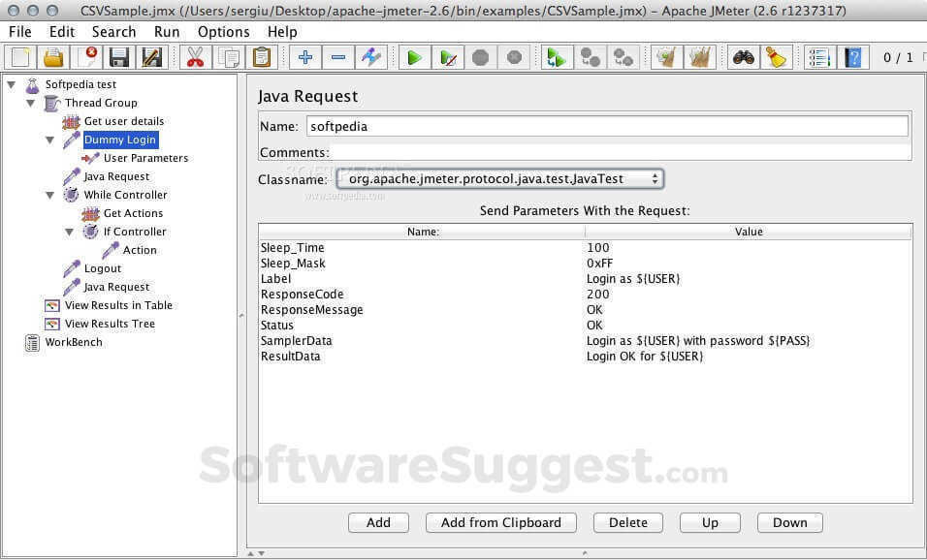
Task: Copy the selection with the Copy icon
Action: 231,57
